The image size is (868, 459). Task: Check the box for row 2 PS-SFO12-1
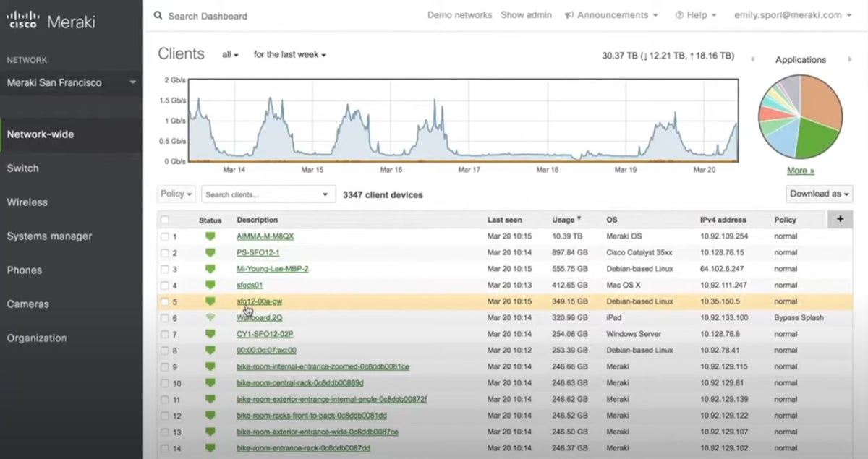[165, 253]
